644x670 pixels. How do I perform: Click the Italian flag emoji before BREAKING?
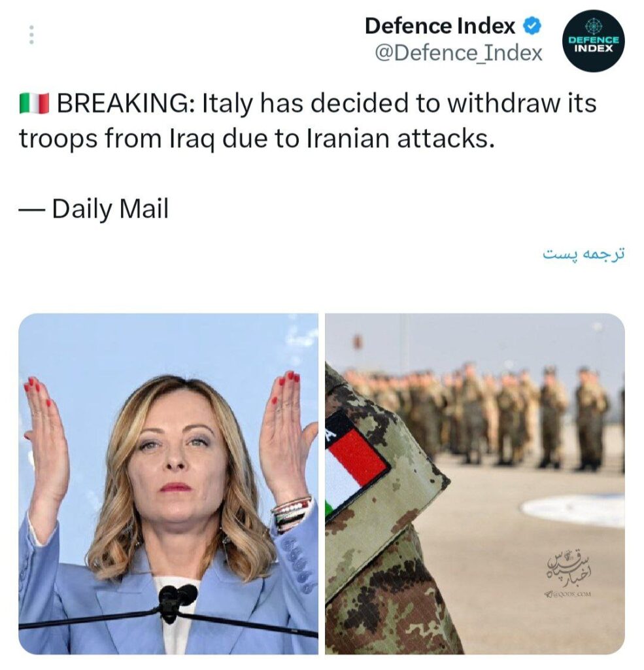point(34,103)
